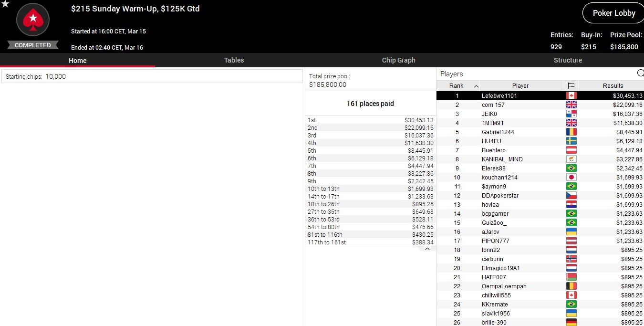
Task: Sort players by Rank column arrow
Action: click(x=476, y=86)
